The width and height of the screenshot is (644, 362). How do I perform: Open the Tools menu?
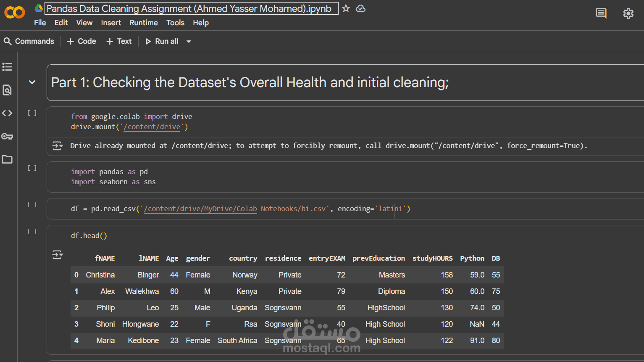coord(175,23)
